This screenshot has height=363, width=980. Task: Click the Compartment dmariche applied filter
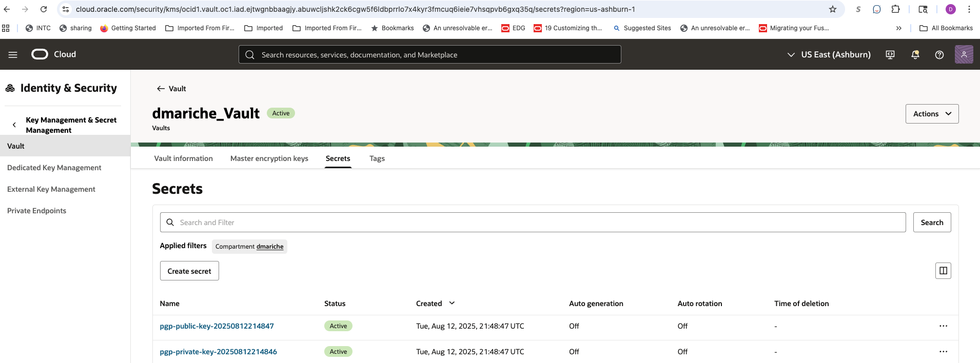pyautogui.click(x=249, y=247)
